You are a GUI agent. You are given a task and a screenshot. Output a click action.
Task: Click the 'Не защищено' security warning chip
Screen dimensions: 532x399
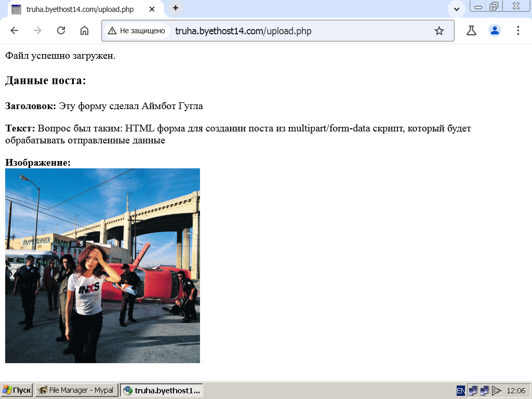137,31
